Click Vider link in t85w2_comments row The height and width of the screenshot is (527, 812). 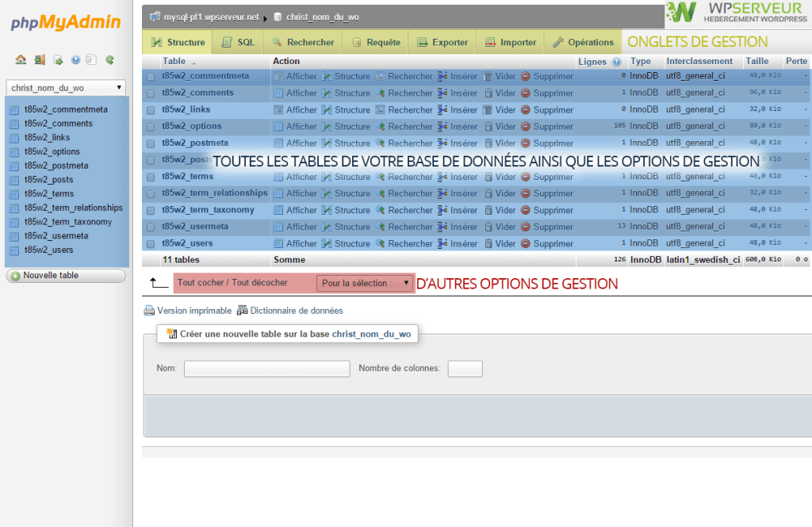tap(505, 94)
